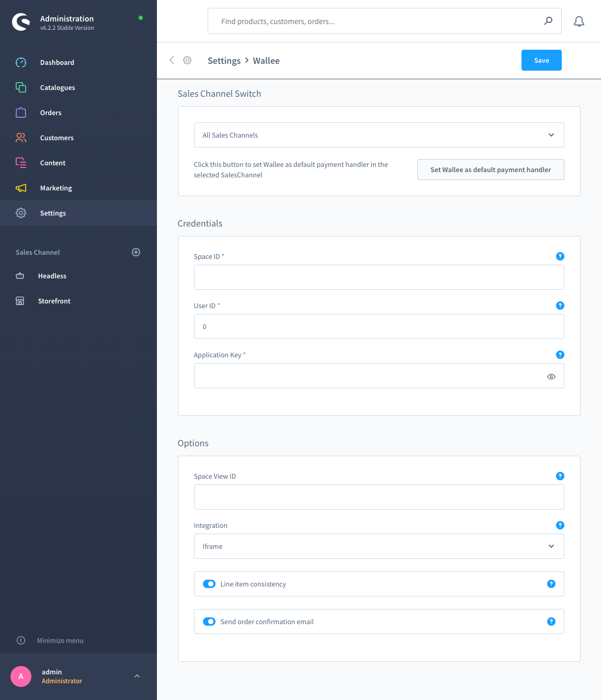Turn off Send order confirmation email
This screenshot has height=700, width=601.
[209, 622]
